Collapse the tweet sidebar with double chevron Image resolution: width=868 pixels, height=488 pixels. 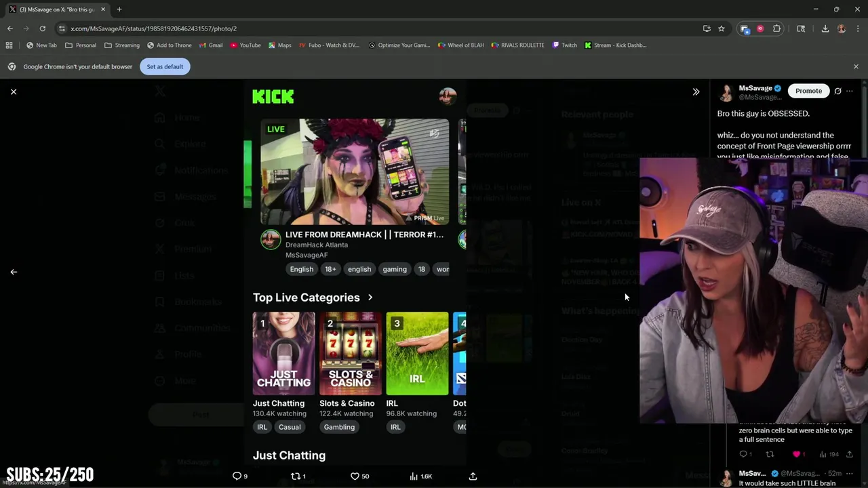click(696, 91)
